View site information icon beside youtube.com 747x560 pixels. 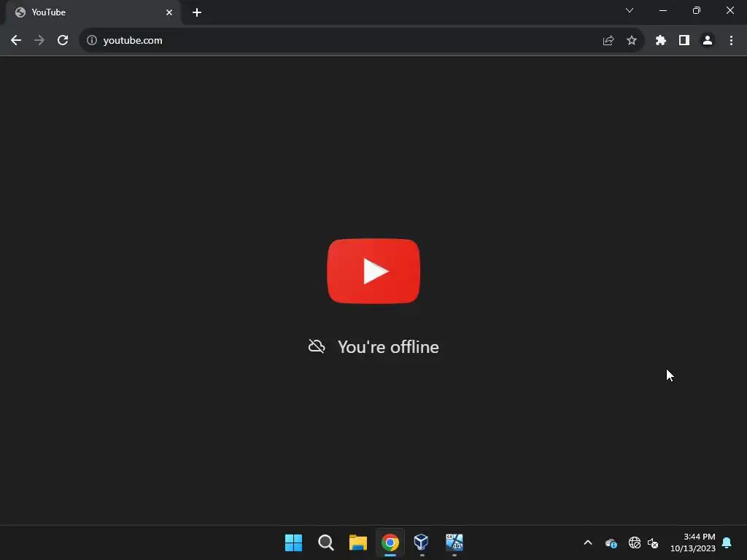(91, 41)
